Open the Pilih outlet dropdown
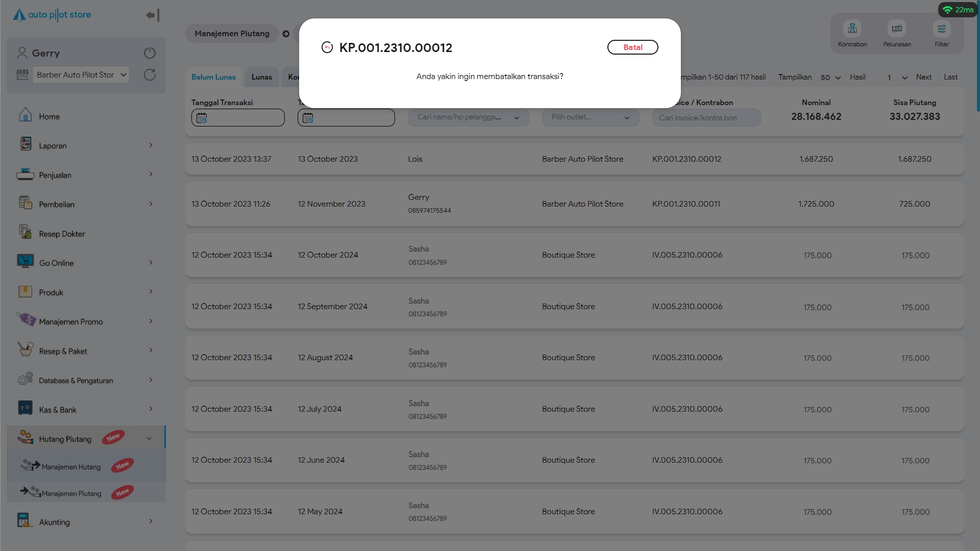 click(590, 117)
